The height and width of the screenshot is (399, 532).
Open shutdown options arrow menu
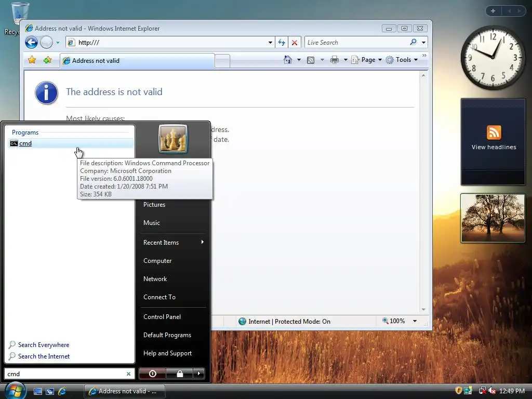click(x=199, y=374)
